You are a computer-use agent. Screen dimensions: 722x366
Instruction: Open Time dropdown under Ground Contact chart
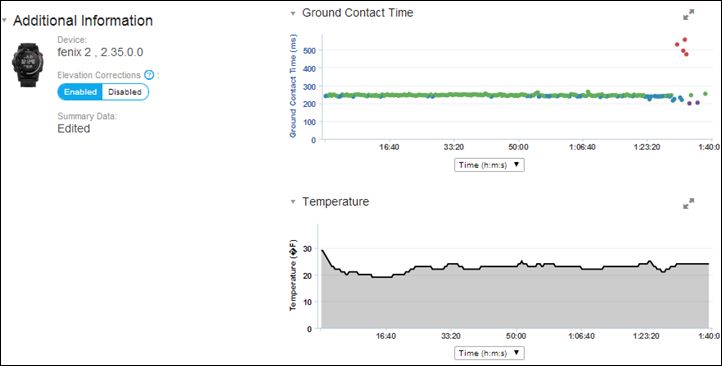tap(489, 165)
